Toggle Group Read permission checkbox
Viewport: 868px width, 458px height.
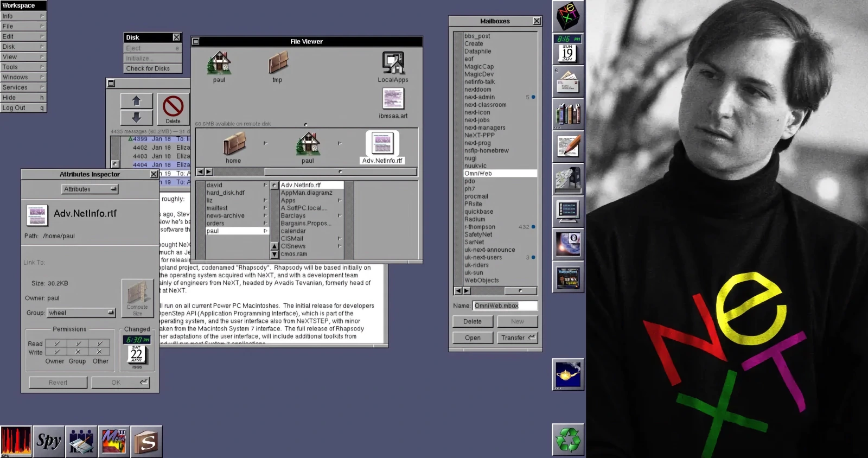pyautogui.click(x=78, y=343)
